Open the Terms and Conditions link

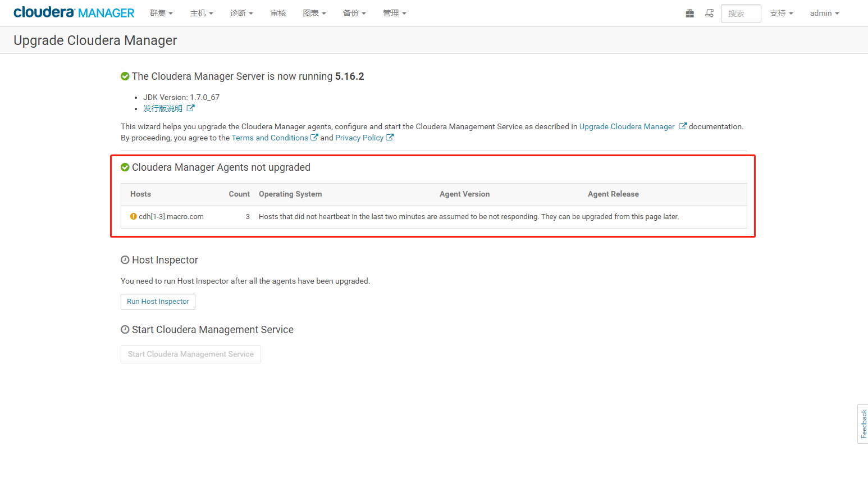[270, 138]
